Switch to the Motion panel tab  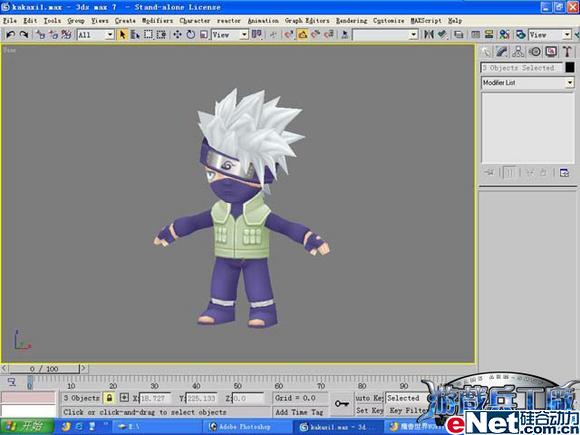(535, 52)
